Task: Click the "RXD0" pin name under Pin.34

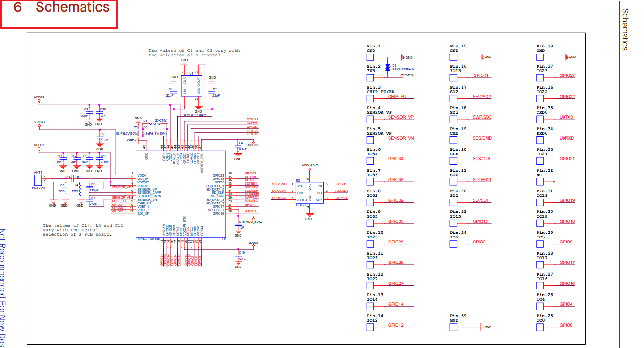Action: click(542, 133)
